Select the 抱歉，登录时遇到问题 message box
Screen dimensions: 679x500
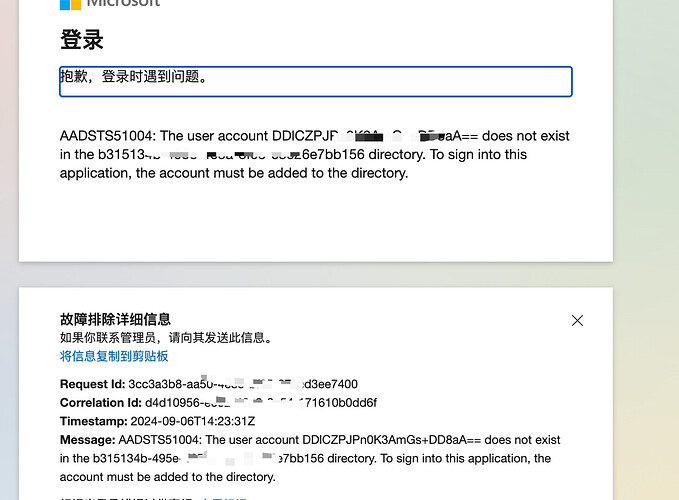tap(316, 81)
